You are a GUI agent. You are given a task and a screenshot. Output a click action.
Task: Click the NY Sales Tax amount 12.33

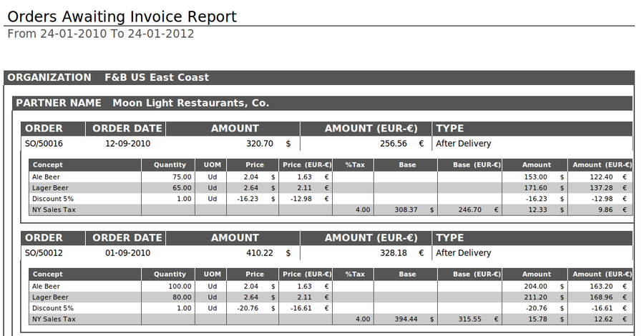click(536, 209)
